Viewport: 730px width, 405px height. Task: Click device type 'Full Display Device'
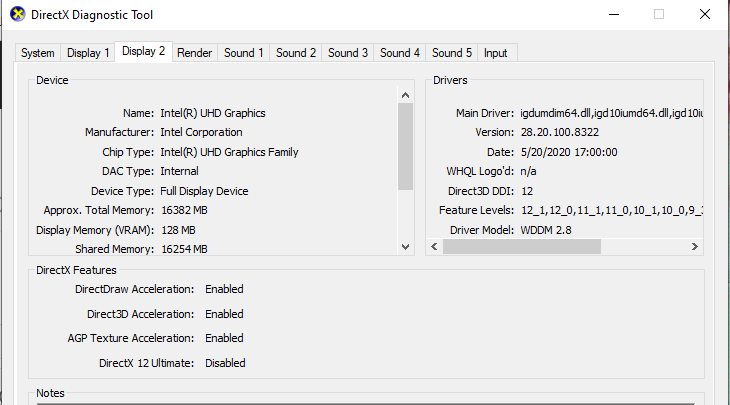pos(204,191)
